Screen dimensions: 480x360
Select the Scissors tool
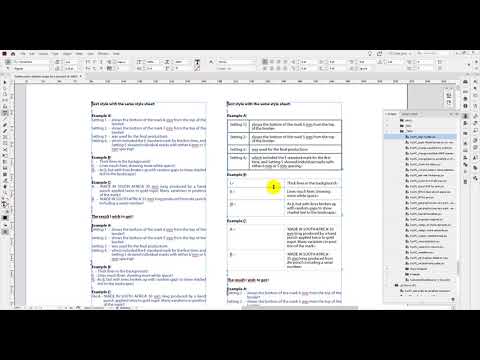(x=5, y=150)
